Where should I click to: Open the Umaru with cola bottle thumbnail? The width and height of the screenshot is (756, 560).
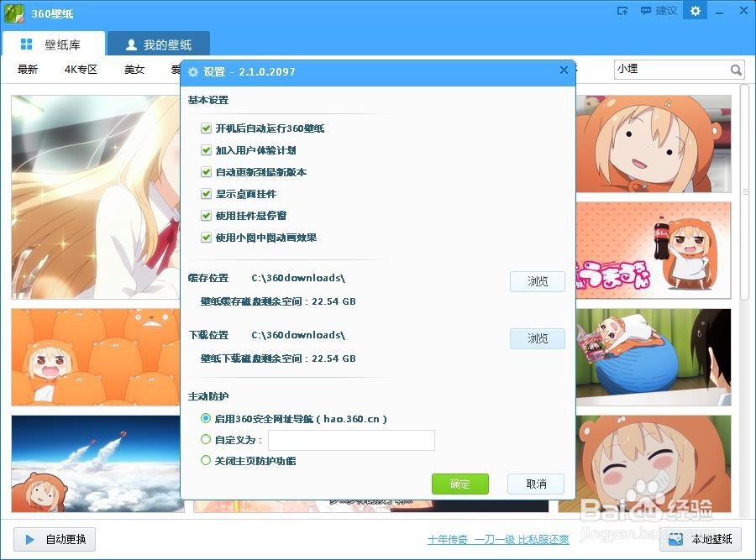click(x=654, y=250)
